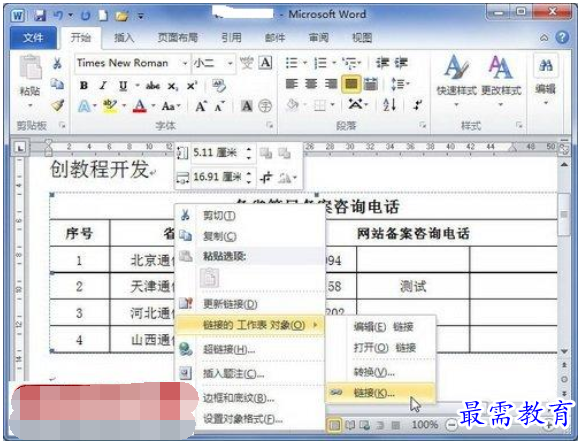Click zoom out minus button
Image resolution: width=581 pixels, height=445 pixels.
click(451, 425)
